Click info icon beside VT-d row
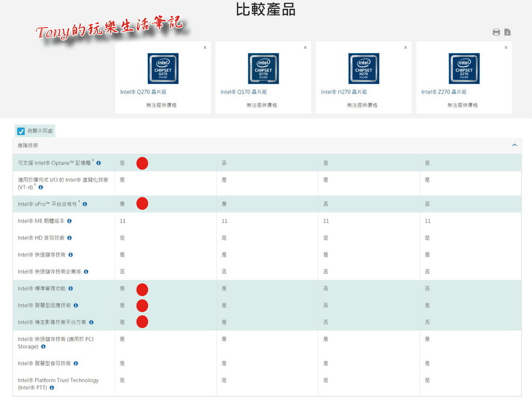The image size is (532, 399). click(41, 187)
